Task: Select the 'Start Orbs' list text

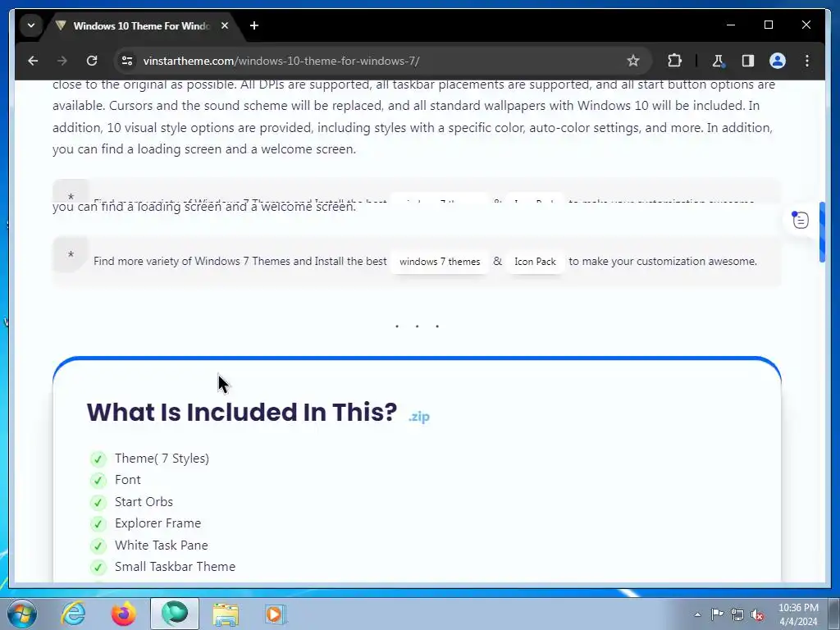Action: [x=144, y=502]
